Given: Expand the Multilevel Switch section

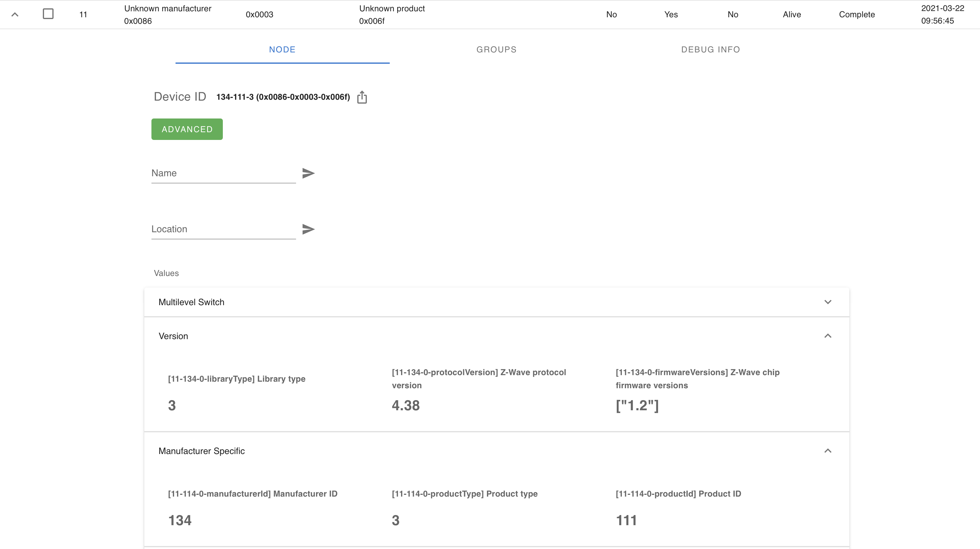Looking at the screenshot, I should 827,302.
